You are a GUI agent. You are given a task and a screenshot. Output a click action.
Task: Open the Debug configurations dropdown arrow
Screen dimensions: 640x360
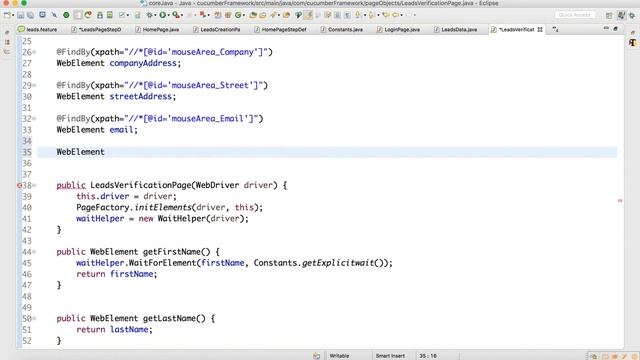point(155,15)
